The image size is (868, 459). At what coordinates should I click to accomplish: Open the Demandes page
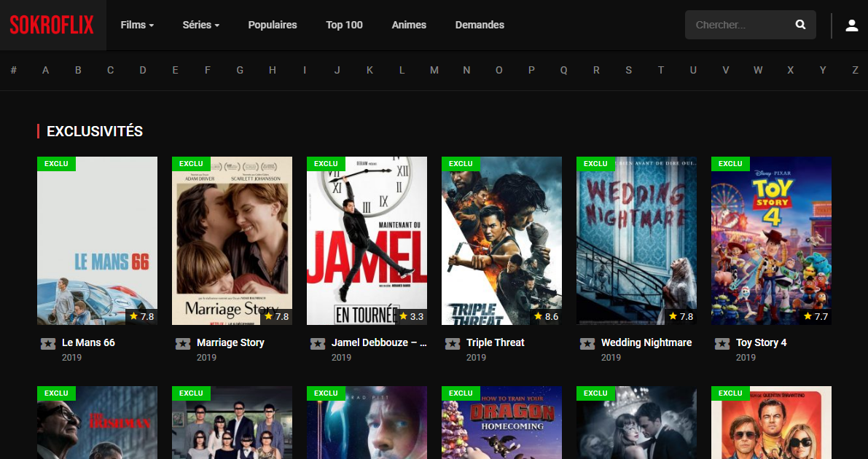click(480, 25)
